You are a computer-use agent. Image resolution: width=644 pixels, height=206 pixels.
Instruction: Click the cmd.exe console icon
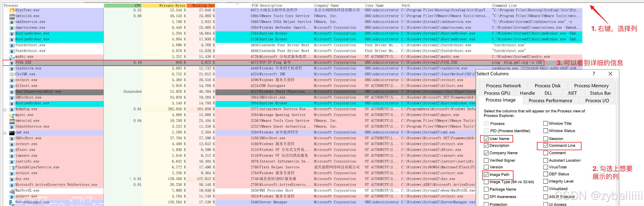12,133
